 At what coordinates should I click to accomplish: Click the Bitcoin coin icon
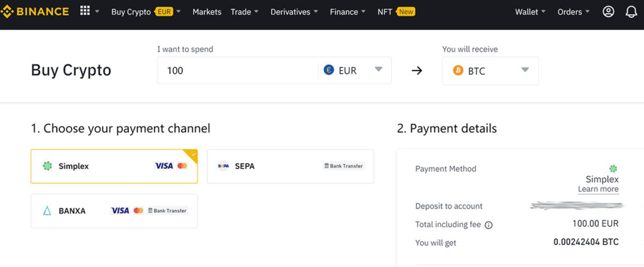(x=458, y=71)
